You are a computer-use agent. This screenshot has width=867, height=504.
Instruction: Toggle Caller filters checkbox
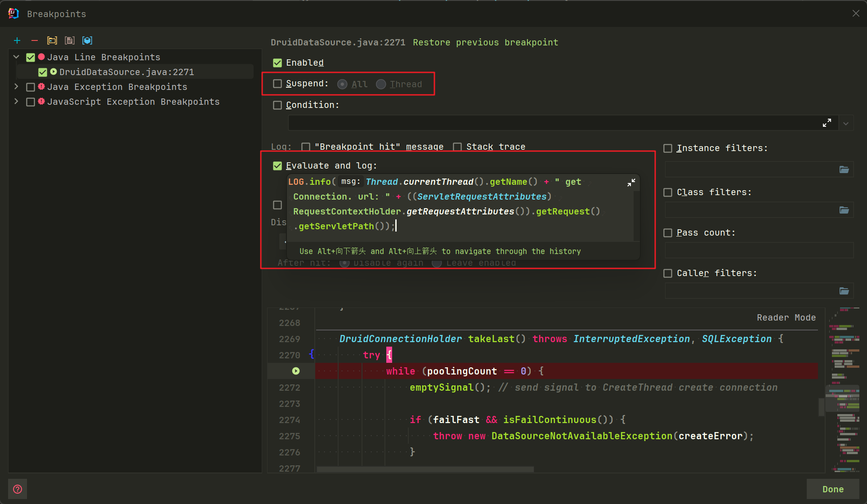pyautogui.click(x=668, y=273)
